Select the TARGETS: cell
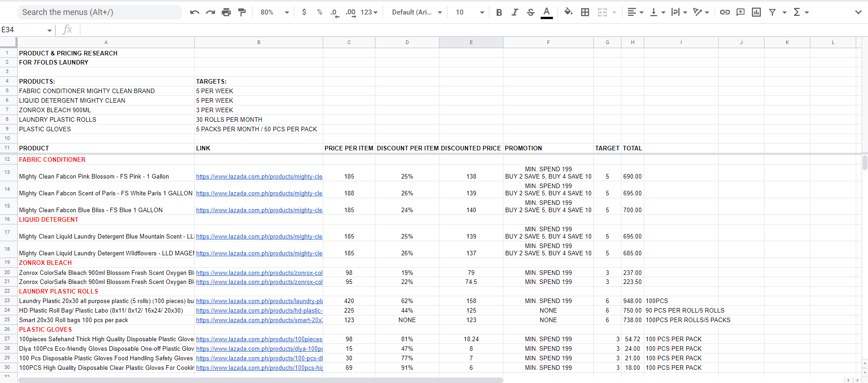The height and width of the screenshot is (383, 868). coord(259,81)
